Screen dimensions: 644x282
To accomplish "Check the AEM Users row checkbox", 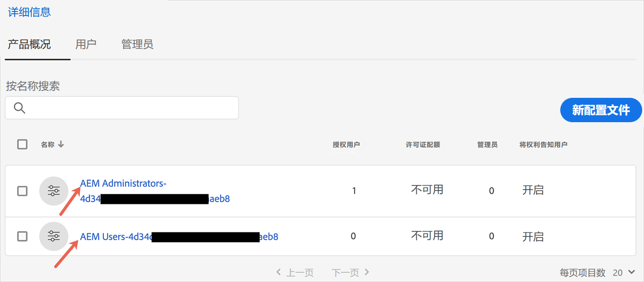I will [22, 237].
